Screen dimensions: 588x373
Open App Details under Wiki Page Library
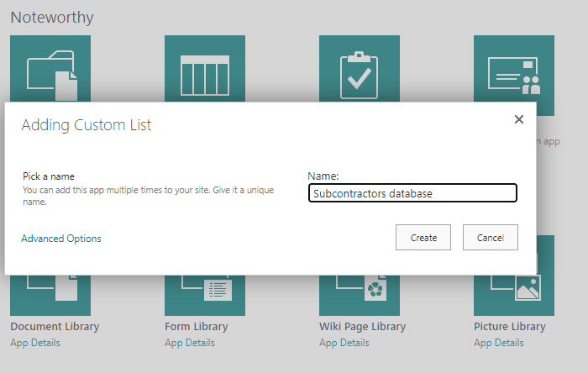click(x=344, y=343)
